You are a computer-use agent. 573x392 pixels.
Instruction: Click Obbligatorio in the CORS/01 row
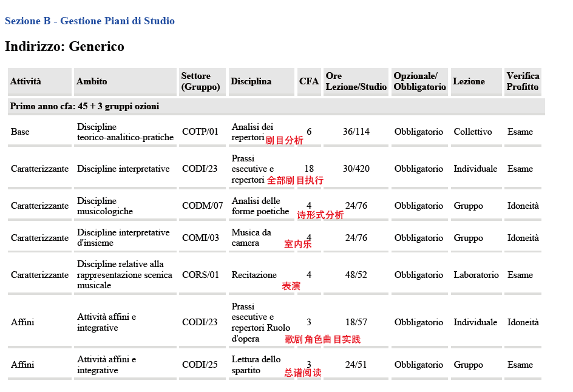click(419, 275)
